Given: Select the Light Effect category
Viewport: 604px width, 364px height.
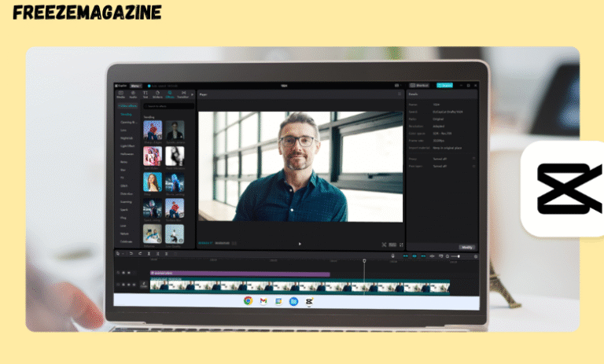Looking at the screenshot, I should point(127,146).
